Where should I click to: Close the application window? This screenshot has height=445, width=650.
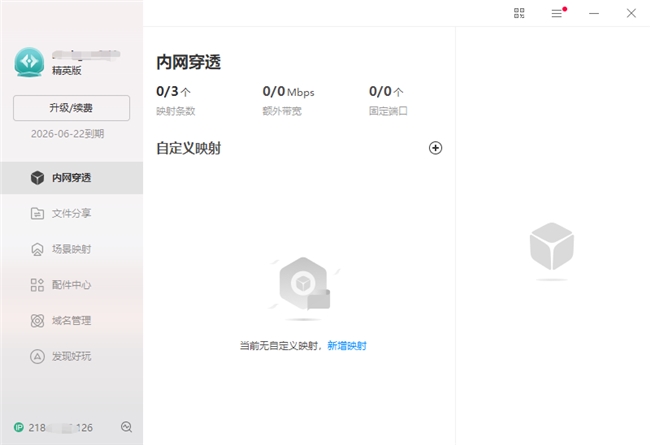tap(631, 13)
